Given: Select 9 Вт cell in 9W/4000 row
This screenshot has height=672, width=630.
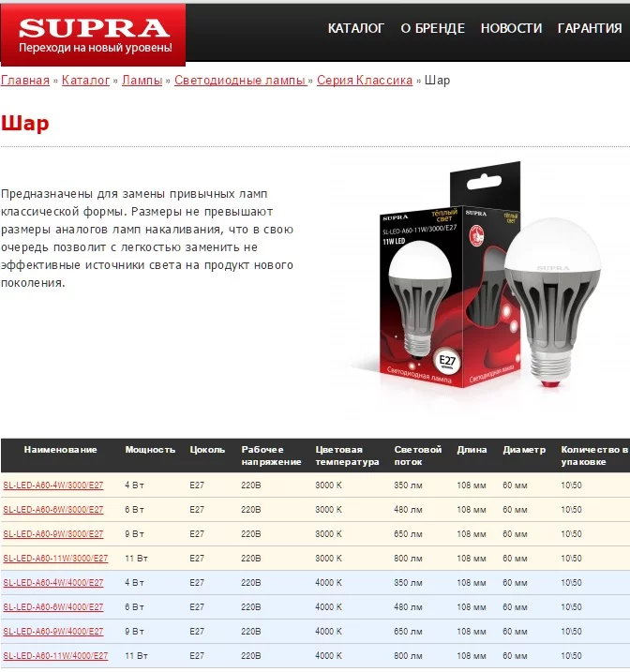Looking at the screenshot, I should [x=134, y=632].
